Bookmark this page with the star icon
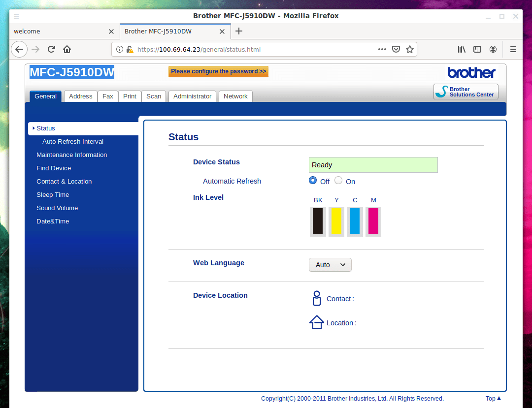The image size is (532, 408). pyautogui.click(x=409, y=49)
